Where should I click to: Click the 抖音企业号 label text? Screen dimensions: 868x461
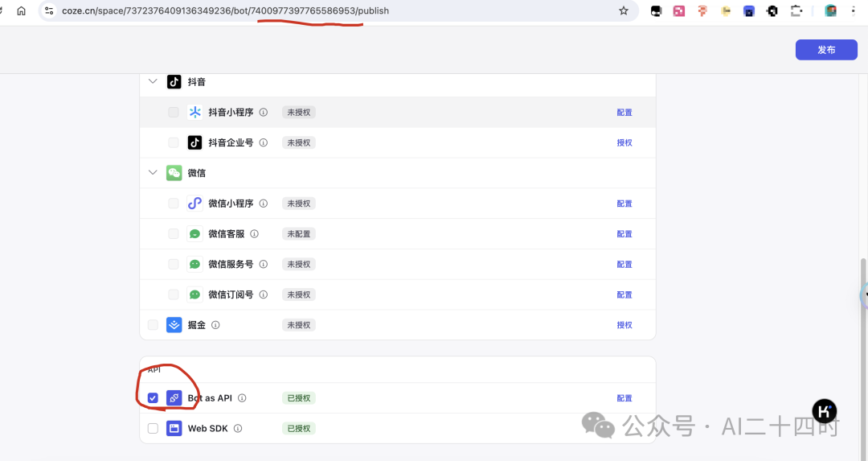(x=231, y=142)
